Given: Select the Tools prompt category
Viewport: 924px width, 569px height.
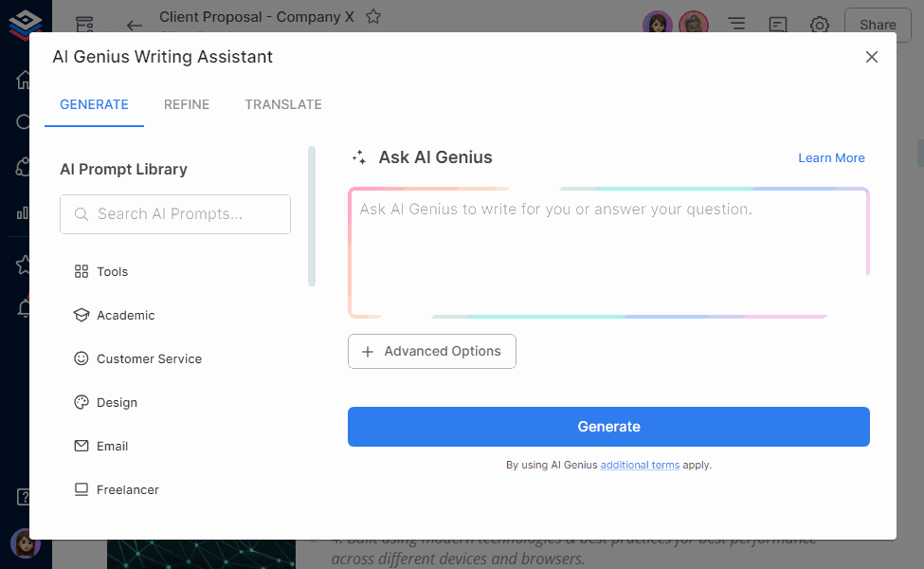Looking at the screenshot, I should coord(111,271).
